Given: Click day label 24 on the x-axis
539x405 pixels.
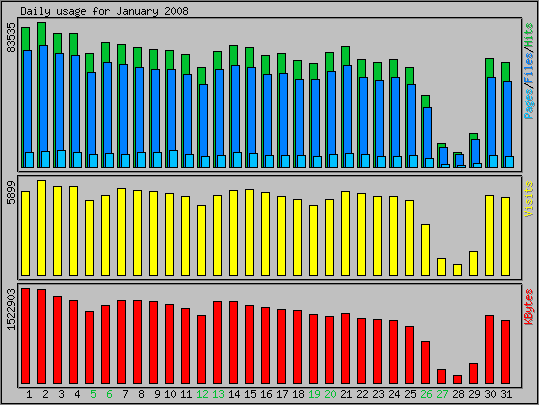Looking at the screenshot, I should [x=394, y=394].
